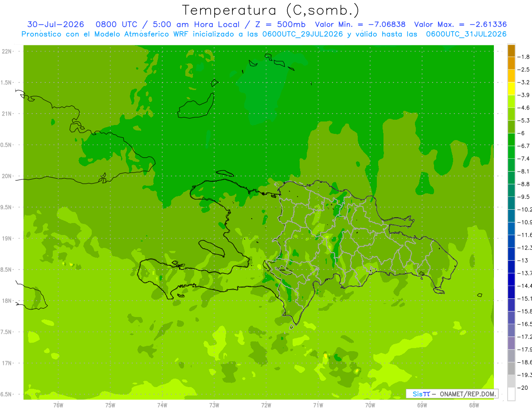
Task: Click the '0800 UTC' time label
Action: [116, 24]
